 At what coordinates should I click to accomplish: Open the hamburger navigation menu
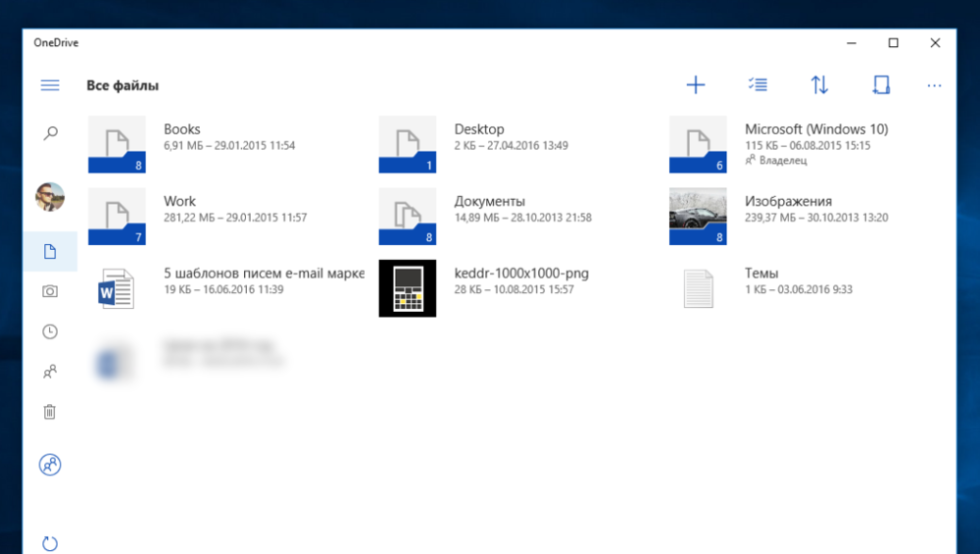pyautogui.click(x=50, y=85)
